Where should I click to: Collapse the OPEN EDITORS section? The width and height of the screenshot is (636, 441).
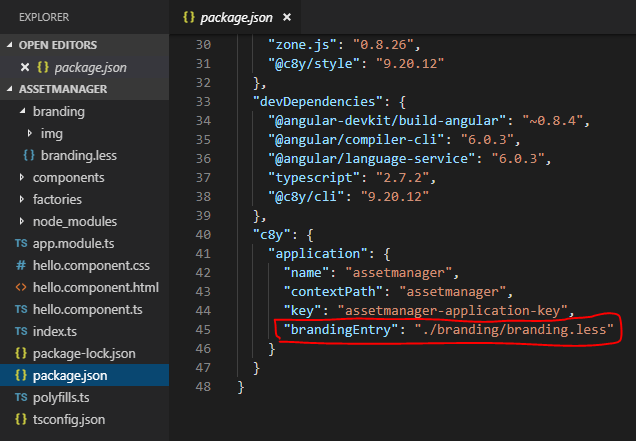[x=11, y=45]
